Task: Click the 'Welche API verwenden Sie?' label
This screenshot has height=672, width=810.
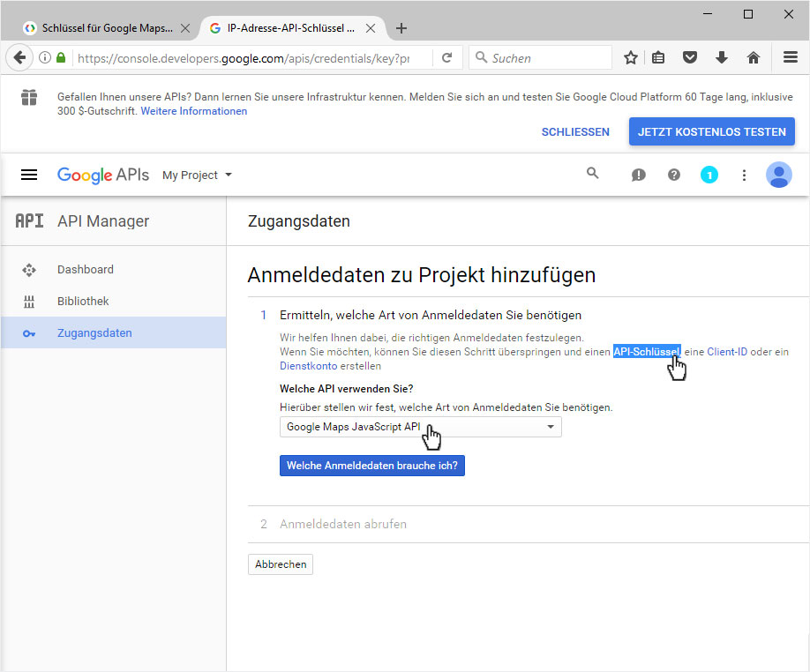Action: [x=346, y=389]
